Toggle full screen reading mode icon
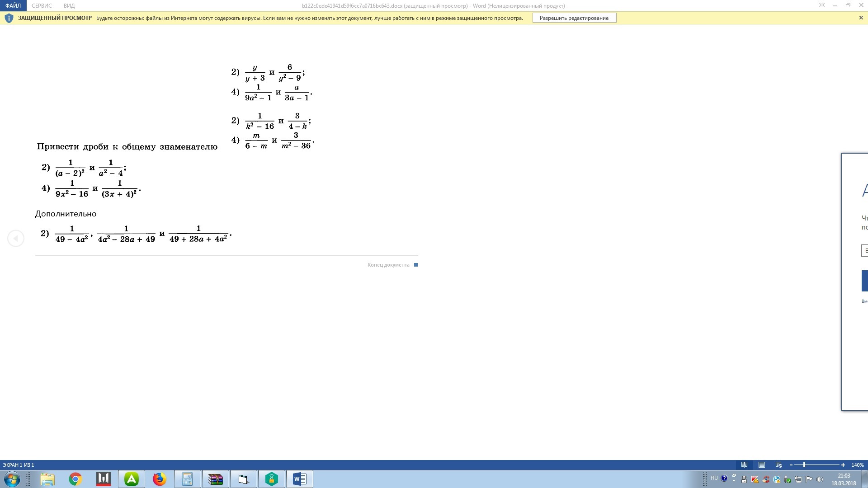The height and width of the screenshot is (488, 868). tap(822, 5)
